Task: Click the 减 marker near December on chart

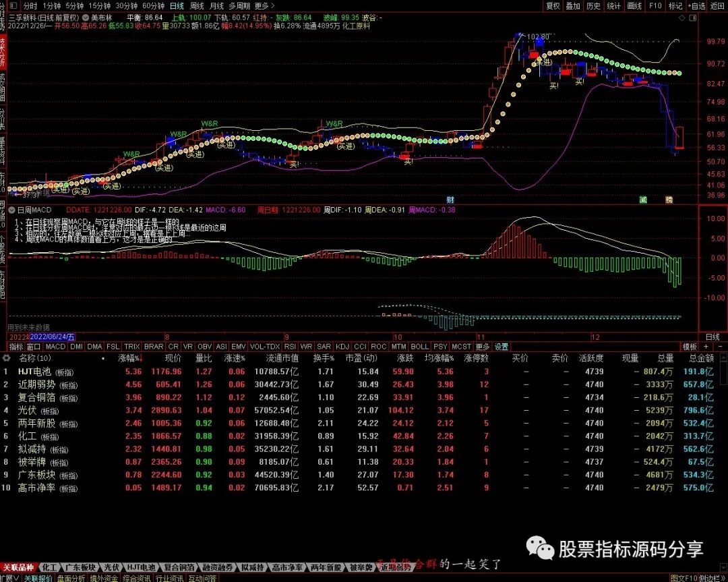Action: (643, 200)
